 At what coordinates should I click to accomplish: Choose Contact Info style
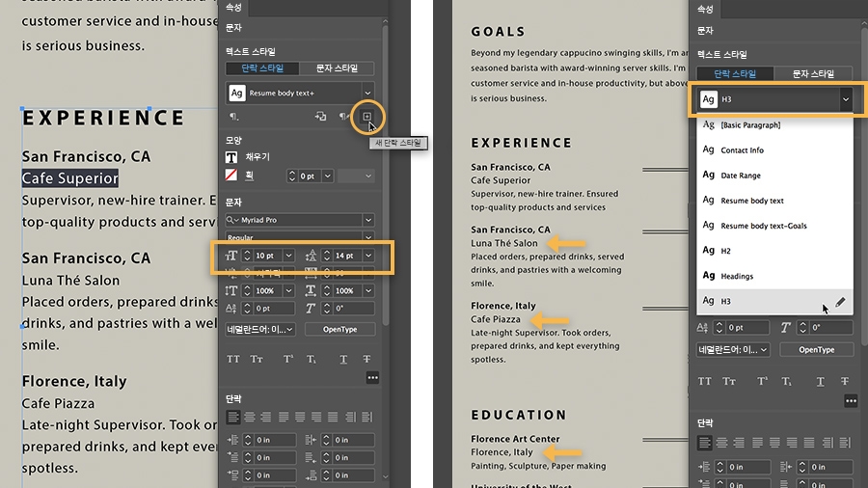click(x=775, y=149)
